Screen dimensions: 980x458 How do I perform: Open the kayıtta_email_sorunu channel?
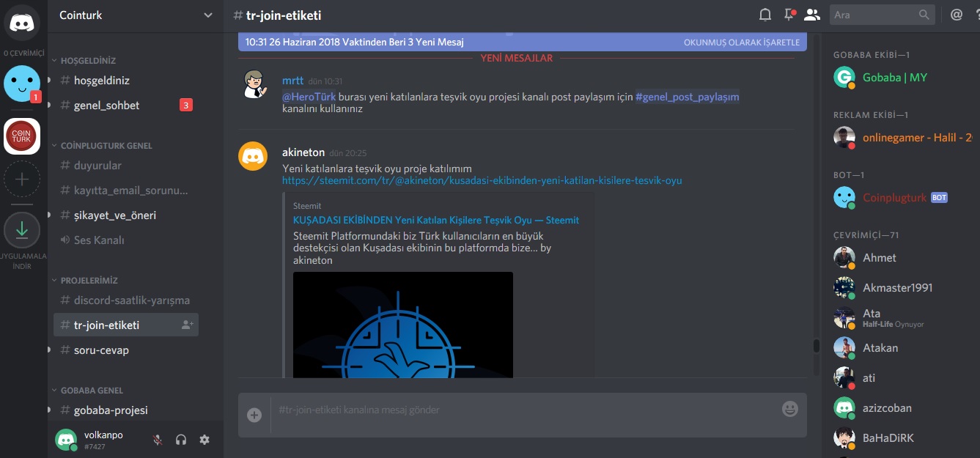(126, 191)
